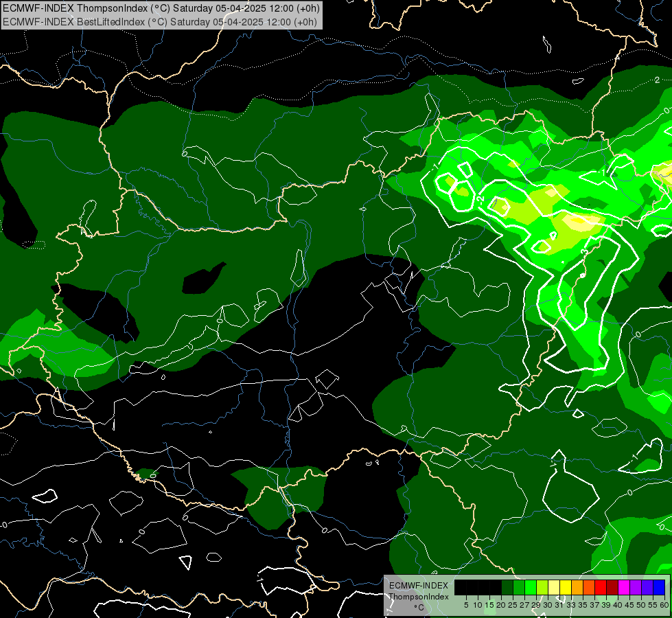
Task: Click the contour label 2 on the map
Action: click(657, 80)
